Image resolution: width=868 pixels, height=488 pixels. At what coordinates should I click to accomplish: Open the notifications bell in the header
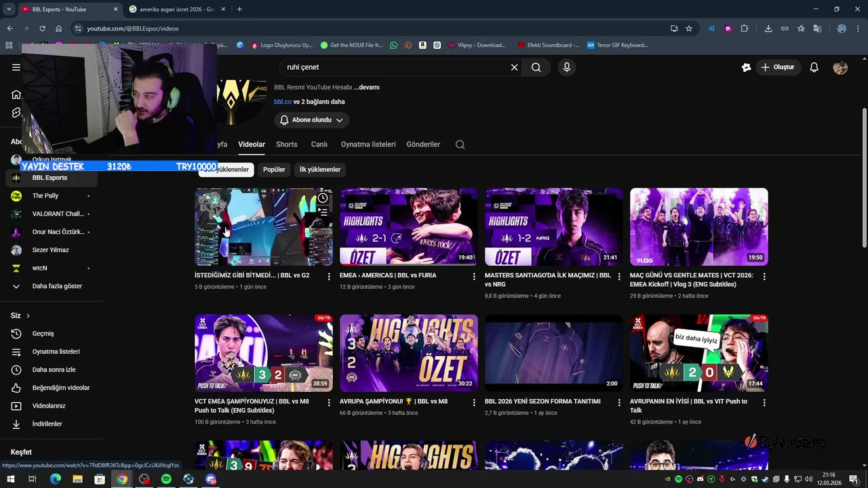click(x=814, y=67)
